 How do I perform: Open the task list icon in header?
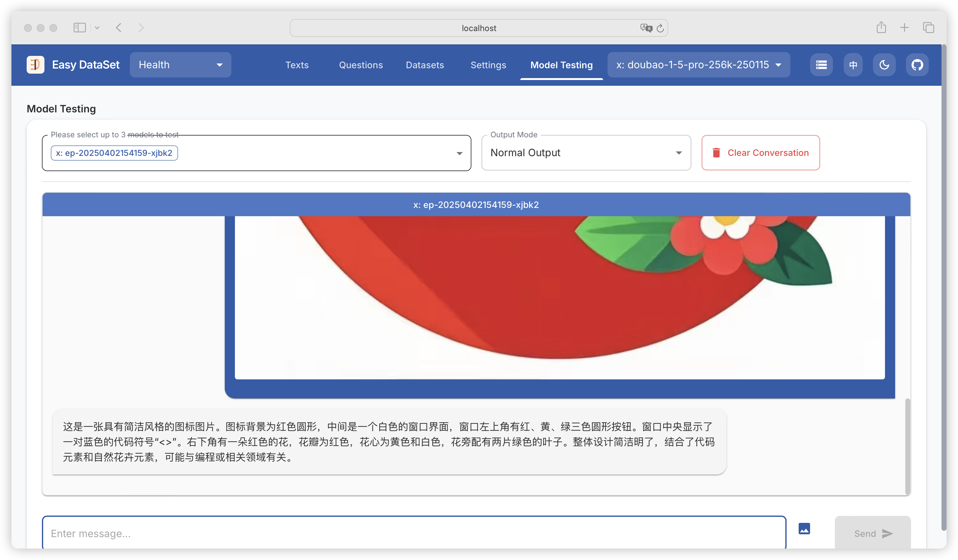821,65
